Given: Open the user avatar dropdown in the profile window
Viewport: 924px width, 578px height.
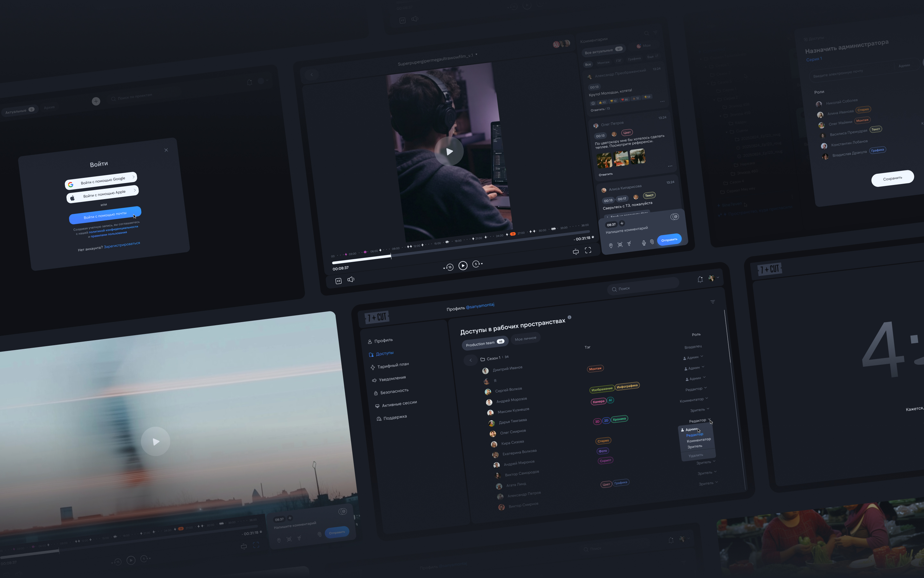Looking at the screenshot, I should (x=714, y=278).
